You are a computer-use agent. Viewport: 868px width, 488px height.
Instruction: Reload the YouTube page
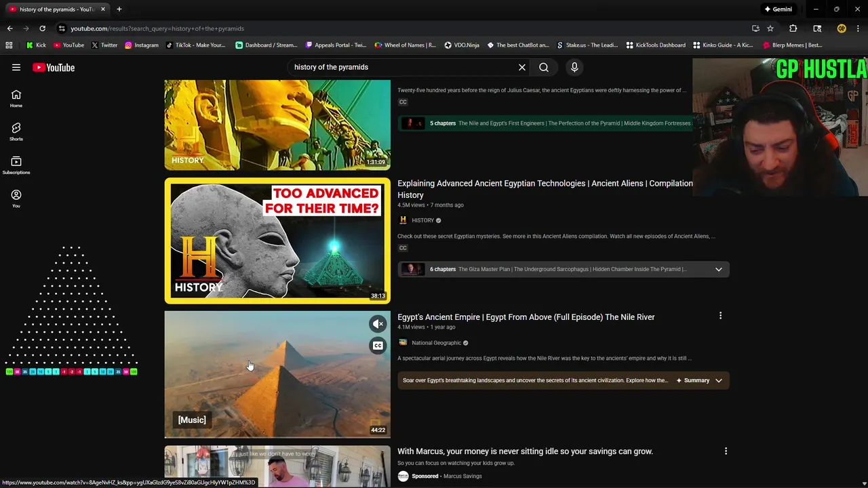pos(42,28)
